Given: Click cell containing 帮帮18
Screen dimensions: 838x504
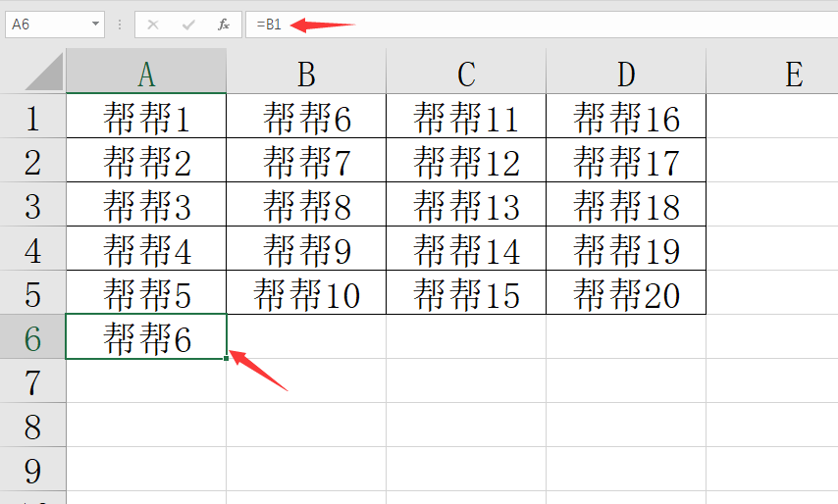Looking at the screenshot, I should pos(626,205).
